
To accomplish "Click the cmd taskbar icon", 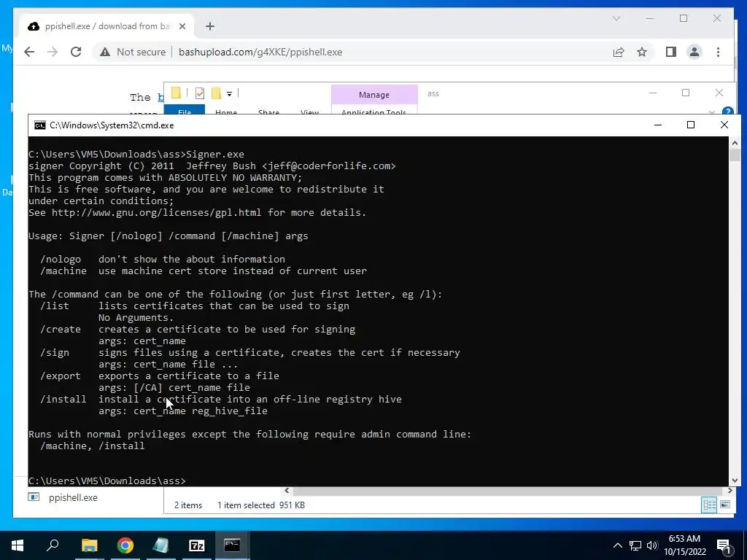I will pos(233,545).
